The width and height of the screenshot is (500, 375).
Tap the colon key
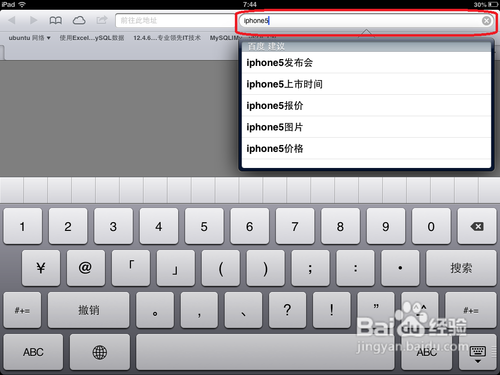click(355, 268)
